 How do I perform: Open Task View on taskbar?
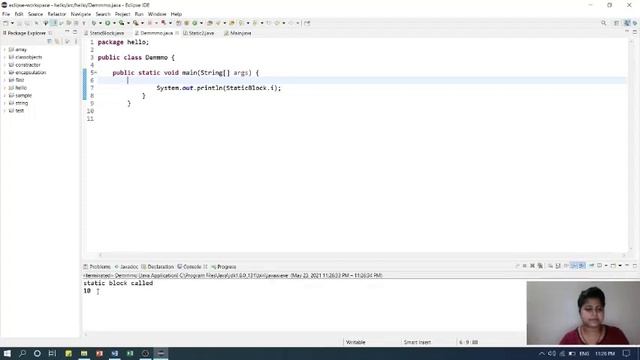(52, 353)
